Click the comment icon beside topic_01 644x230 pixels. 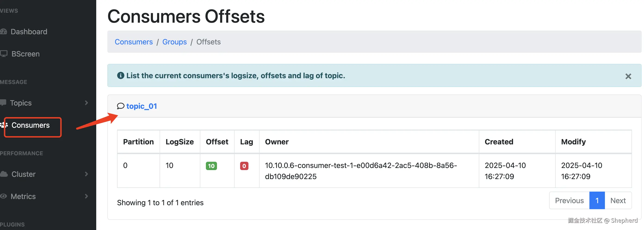121,106
